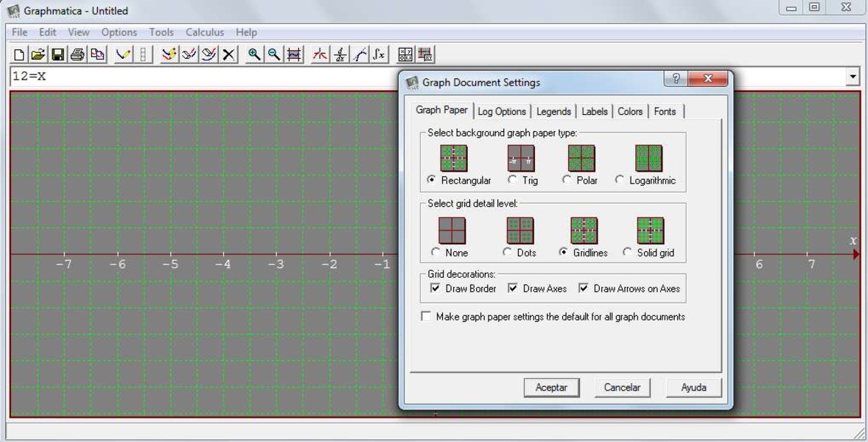Find derivative with the d/dx icon

(x=340, y=55)
